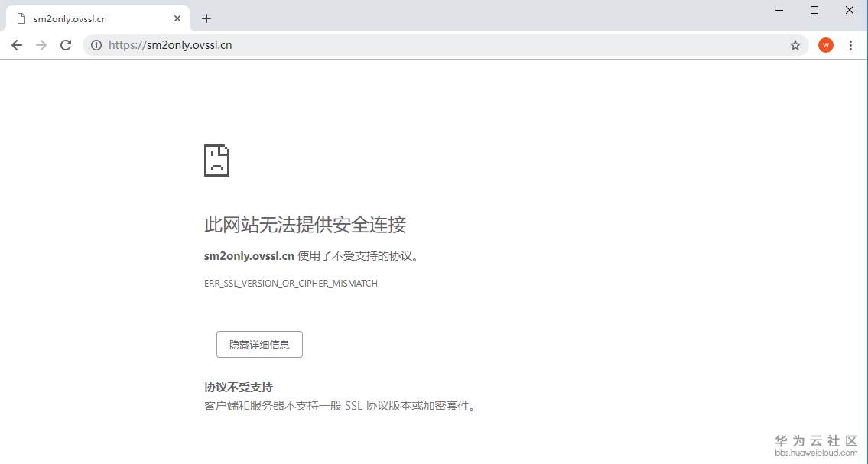Open a new browser tab

click(x=206, y=18)
